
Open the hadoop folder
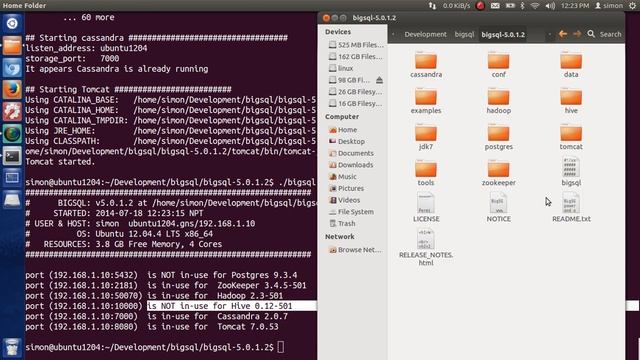[498, 100]
